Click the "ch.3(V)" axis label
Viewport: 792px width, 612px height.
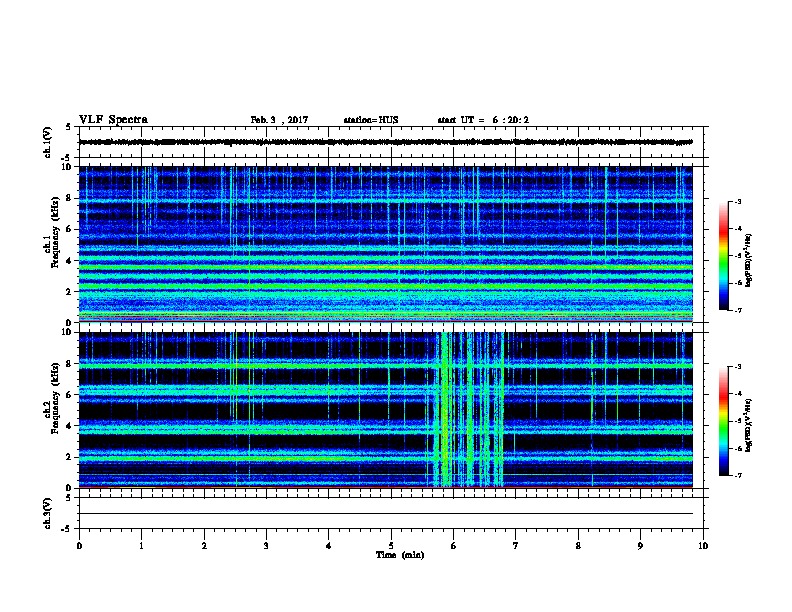(47, 513)
